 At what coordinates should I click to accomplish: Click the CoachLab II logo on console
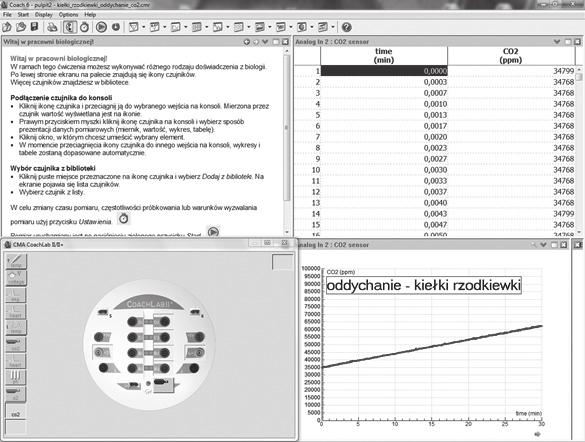pyautogui.click(x=149, y=304)
